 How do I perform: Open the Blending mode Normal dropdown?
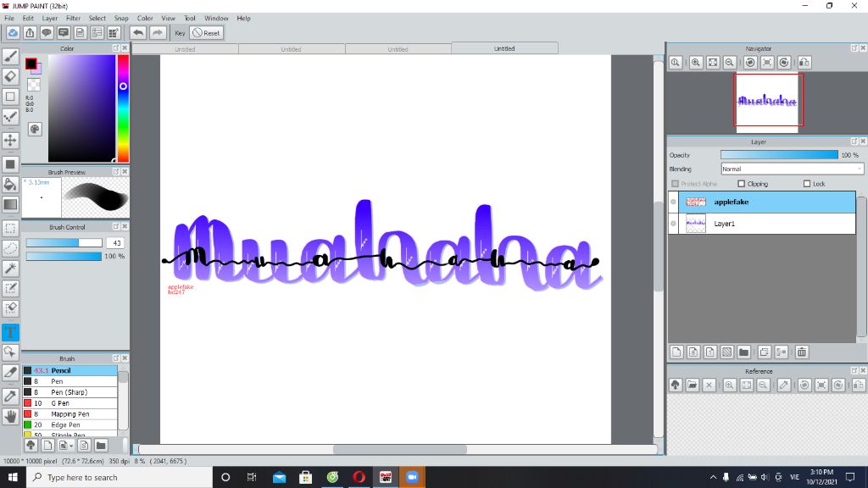click(793, 169)
